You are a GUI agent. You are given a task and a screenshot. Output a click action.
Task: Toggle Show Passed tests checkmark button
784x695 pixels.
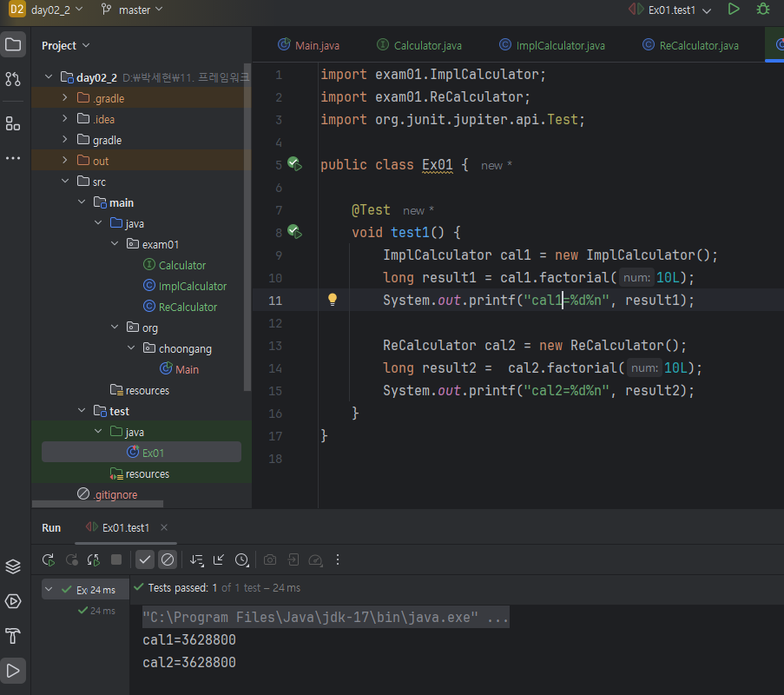click(146, 560)
